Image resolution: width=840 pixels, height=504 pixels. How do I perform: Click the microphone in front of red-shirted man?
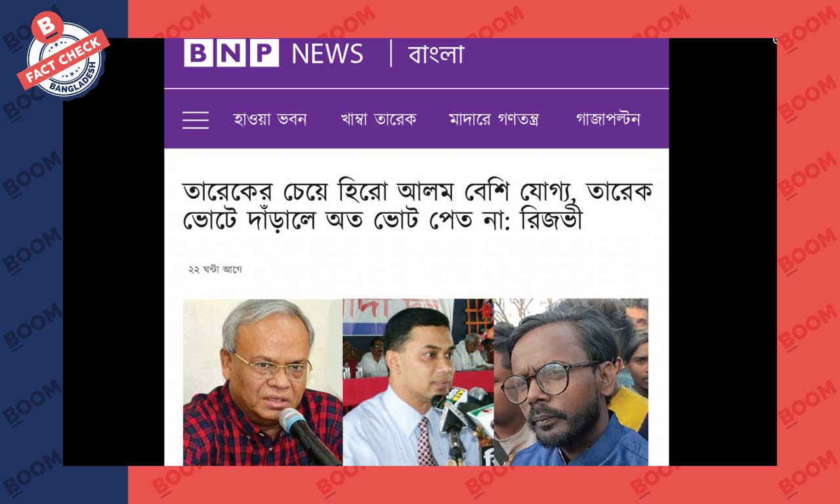(x=307, y=434)
